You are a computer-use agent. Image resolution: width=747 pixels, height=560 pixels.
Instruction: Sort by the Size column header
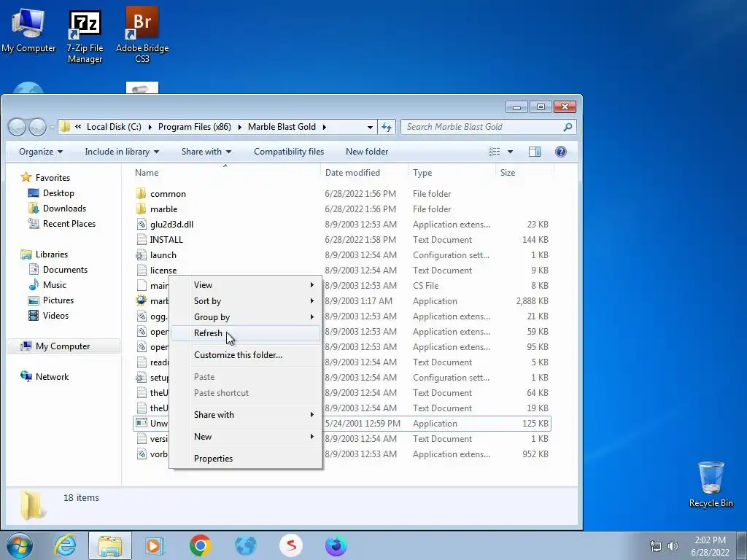point(524,172)
